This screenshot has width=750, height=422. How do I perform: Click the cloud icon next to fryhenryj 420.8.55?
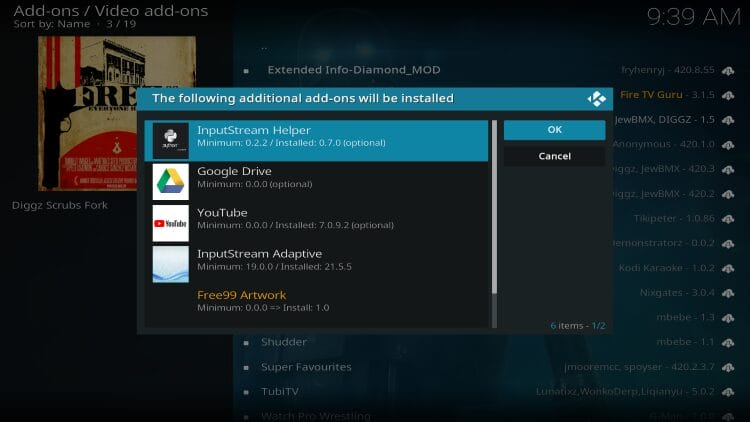[728, 71]
